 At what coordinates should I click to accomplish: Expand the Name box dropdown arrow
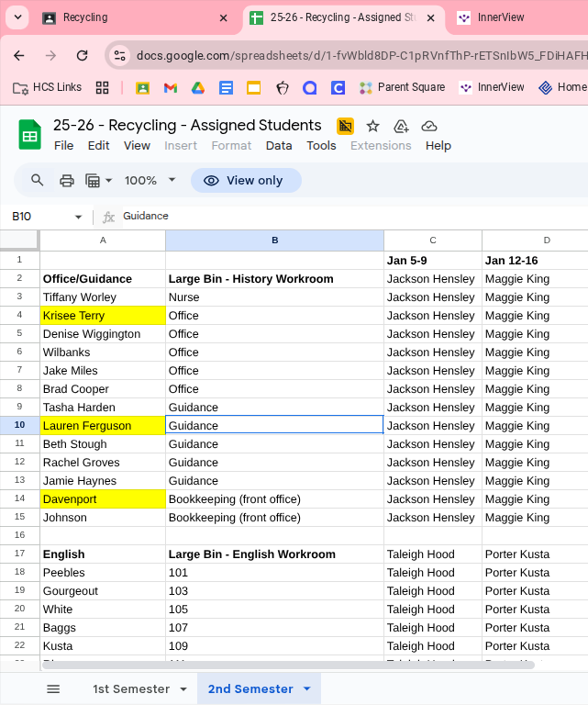point(78,217)
